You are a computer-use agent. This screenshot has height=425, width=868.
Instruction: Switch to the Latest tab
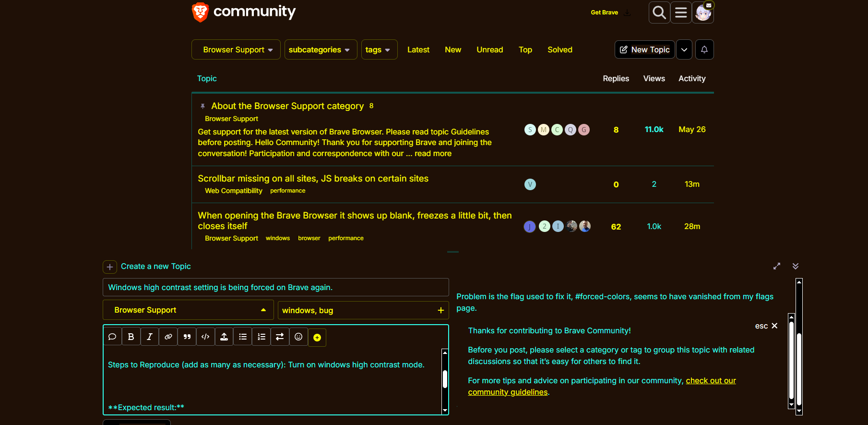418,49
